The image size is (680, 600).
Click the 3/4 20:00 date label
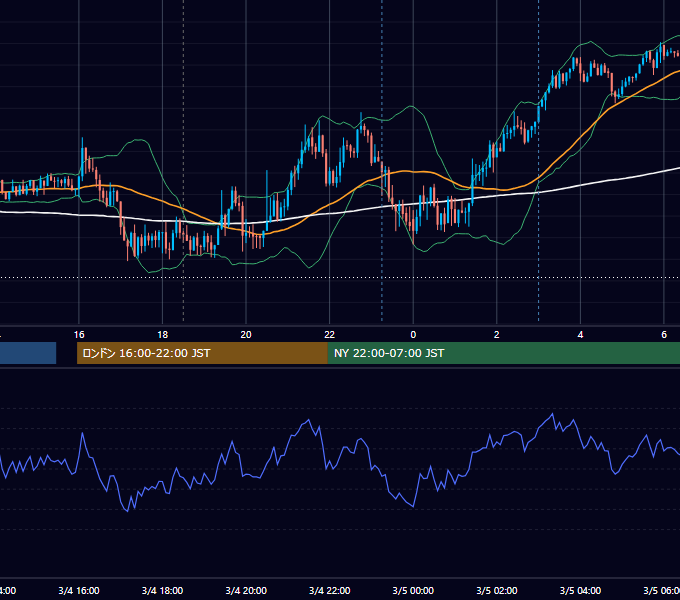[x=246, y=591]
